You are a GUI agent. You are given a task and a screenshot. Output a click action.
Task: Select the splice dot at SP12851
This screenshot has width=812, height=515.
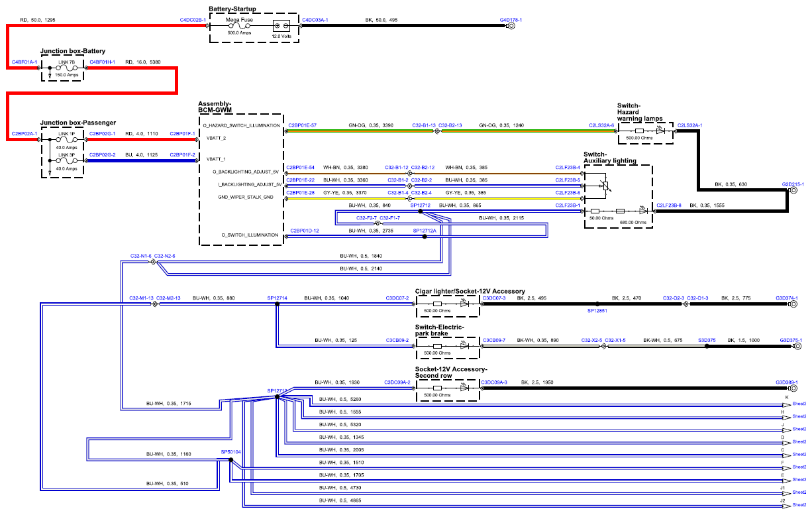point(597,304)
